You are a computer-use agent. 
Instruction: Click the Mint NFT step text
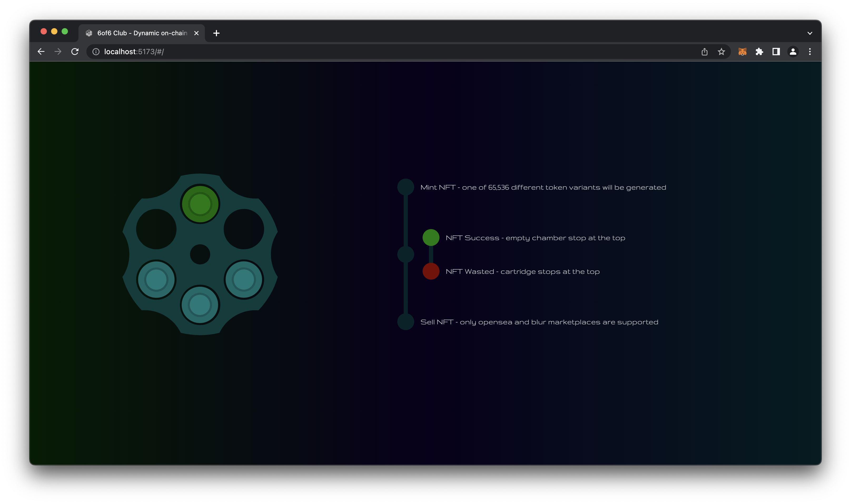(543, 188)
